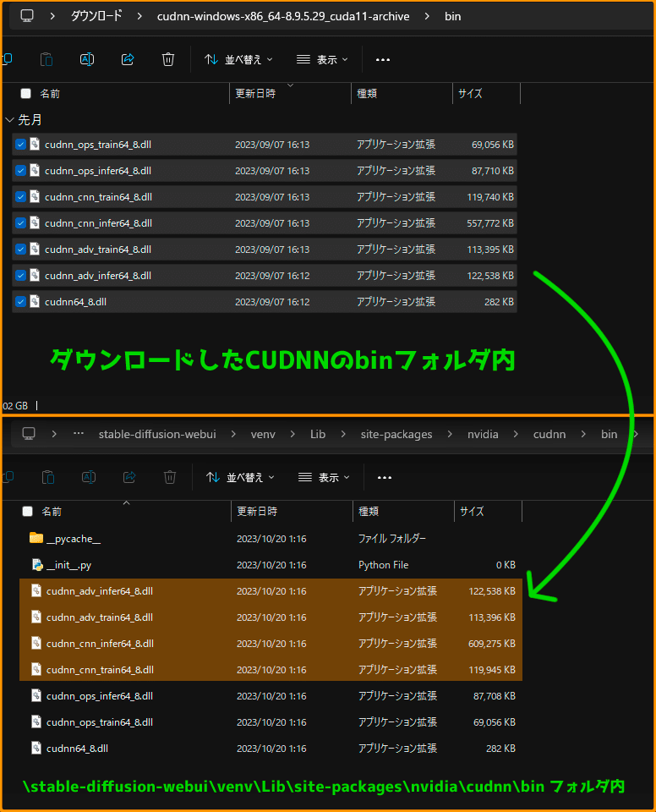Click the file icon of cudnn_cnn_infer64_8.dll in the upper window

pos(35,222)
